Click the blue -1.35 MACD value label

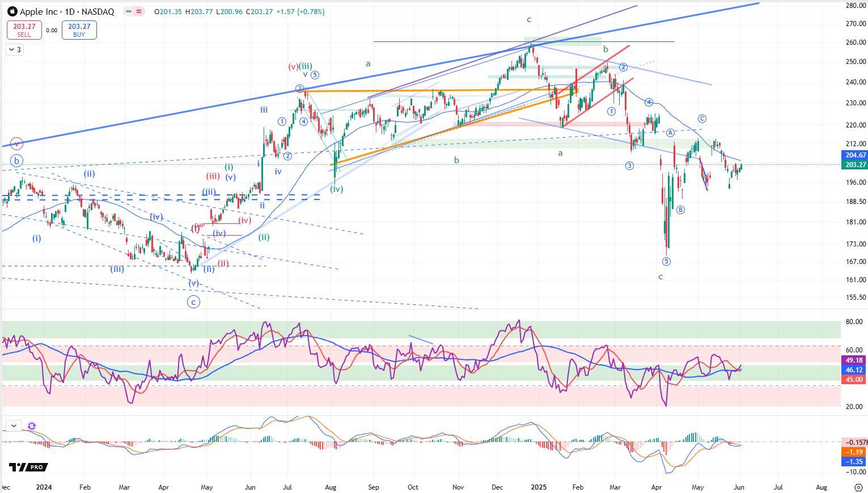point(854,462)
